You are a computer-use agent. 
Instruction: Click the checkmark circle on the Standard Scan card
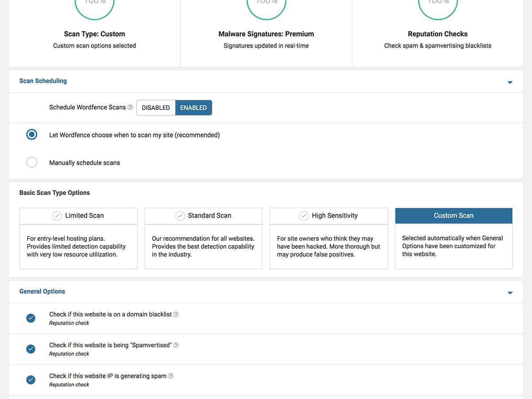(180, 216)
